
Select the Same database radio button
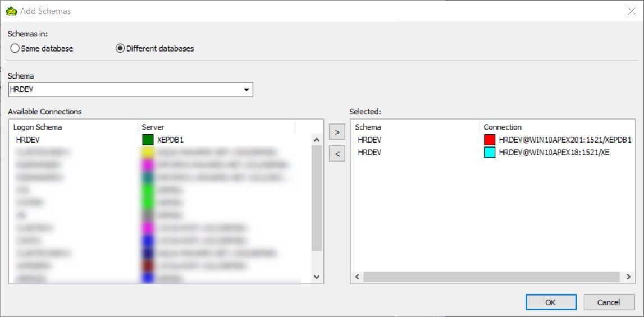(42, 48)
